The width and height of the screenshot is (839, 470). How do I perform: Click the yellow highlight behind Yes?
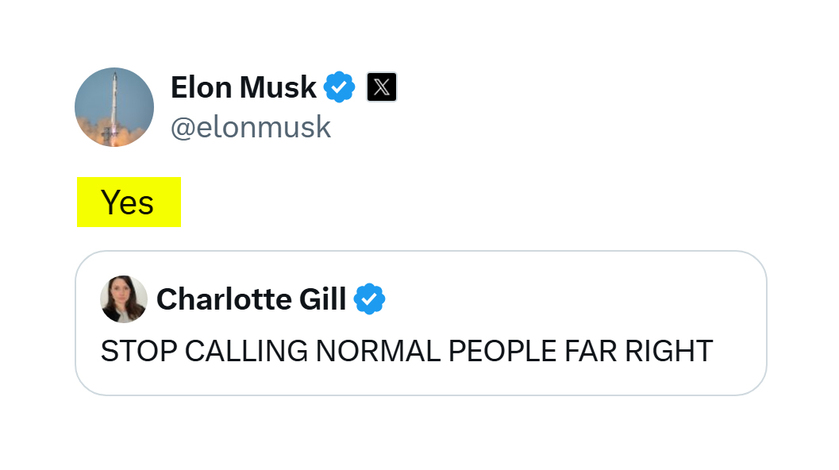click(129, 202)
